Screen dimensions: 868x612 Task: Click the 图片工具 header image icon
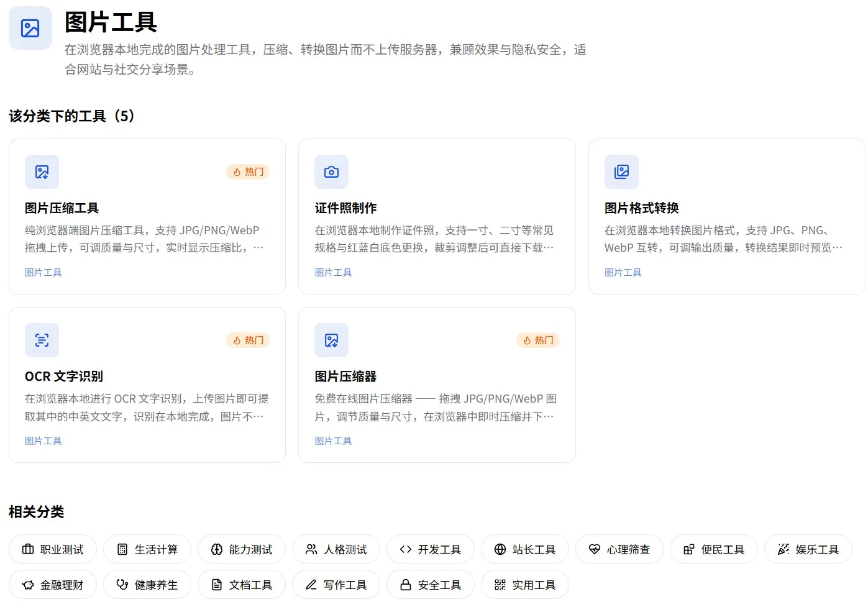pyautogui.click(x=30, y=28)
